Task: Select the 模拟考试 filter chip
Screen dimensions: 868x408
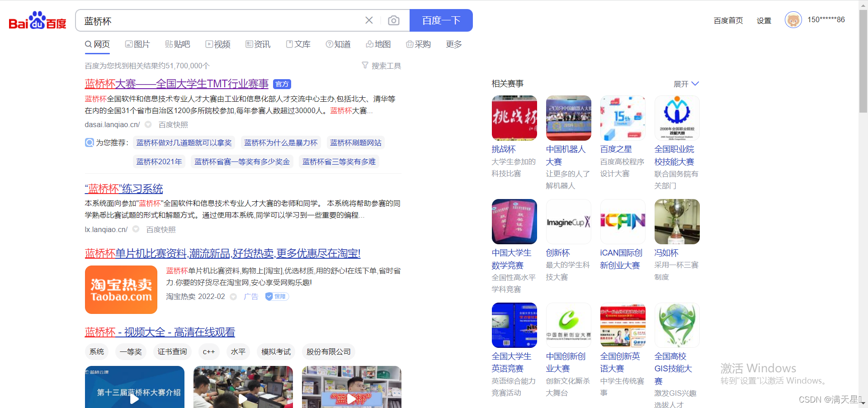Action: click(x=276, y=352)
